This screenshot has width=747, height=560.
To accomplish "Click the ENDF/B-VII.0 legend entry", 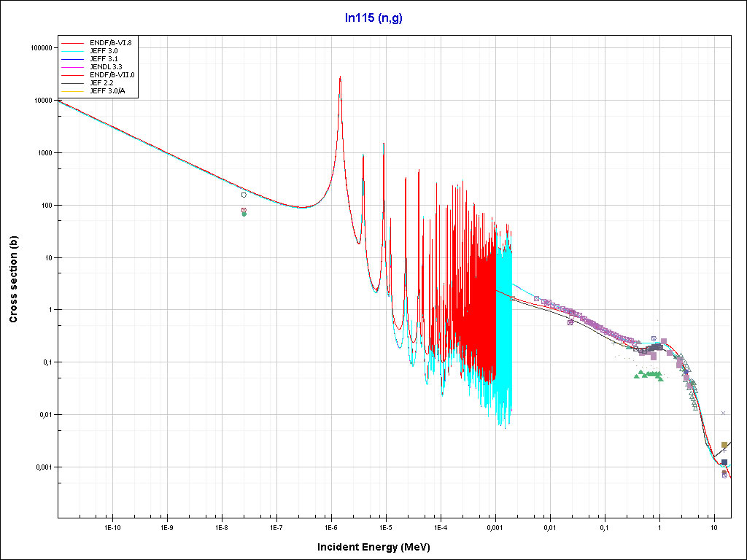I will point(112,75).
